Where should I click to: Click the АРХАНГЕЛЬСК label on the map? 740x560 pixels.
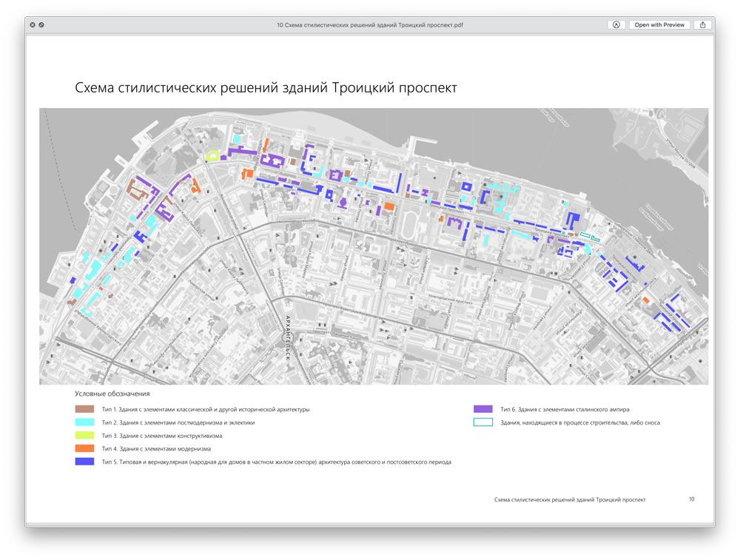coord(287,341)
